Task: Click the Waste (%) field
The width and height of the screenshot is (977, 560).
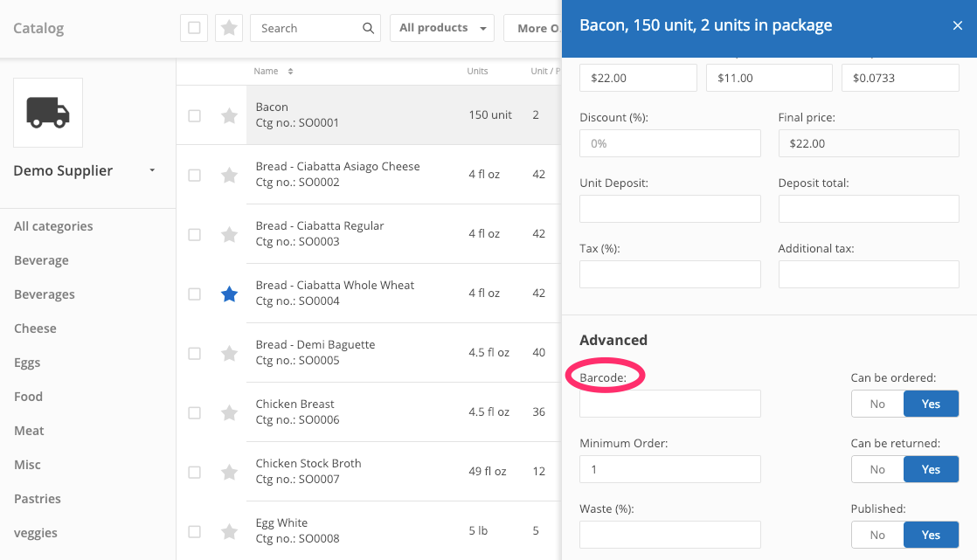Action: (x=669, y=535)
